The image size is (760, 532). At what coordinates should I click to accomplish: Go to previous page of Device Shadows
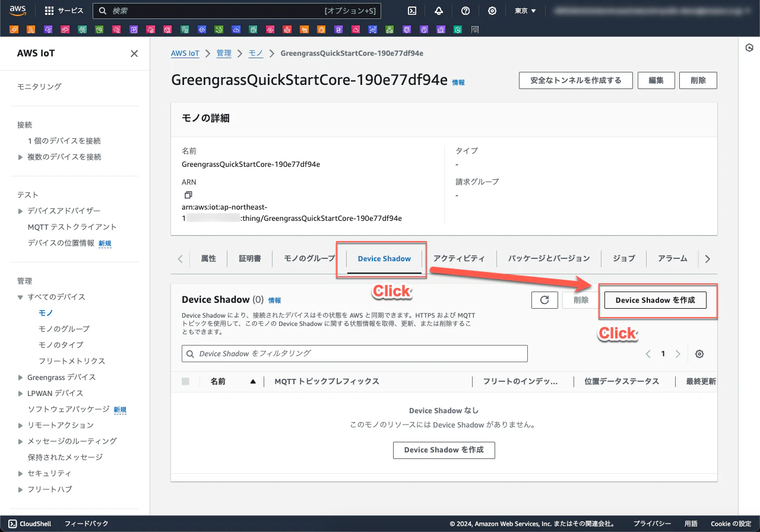pos(648,354)
